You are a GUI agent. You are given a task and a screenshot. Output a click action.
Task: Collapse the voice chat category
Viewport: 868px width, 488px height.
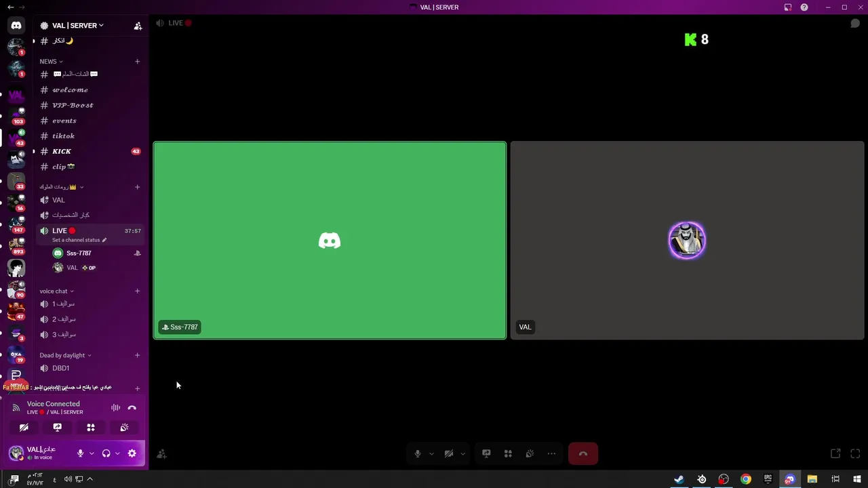click(x=56, y=291)
